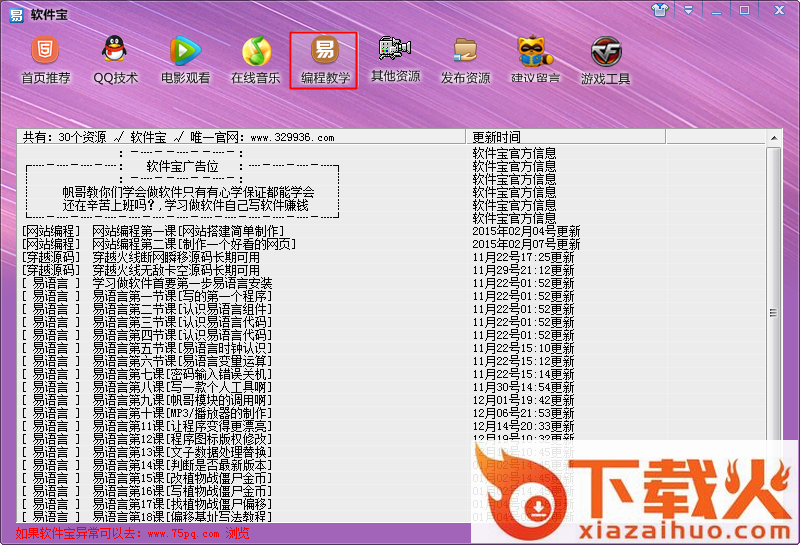
Task: Open the 电影观看 movie section
Action: [186, 59]
